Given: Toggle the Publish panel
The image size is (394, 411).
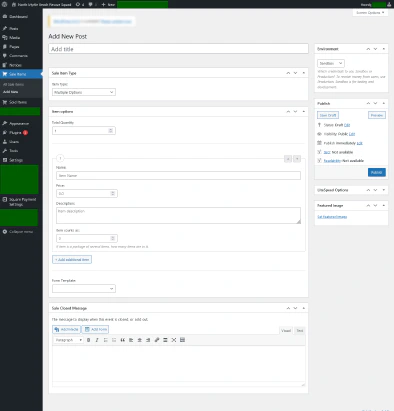Looking at the screenshot, I should coord(384,104).
